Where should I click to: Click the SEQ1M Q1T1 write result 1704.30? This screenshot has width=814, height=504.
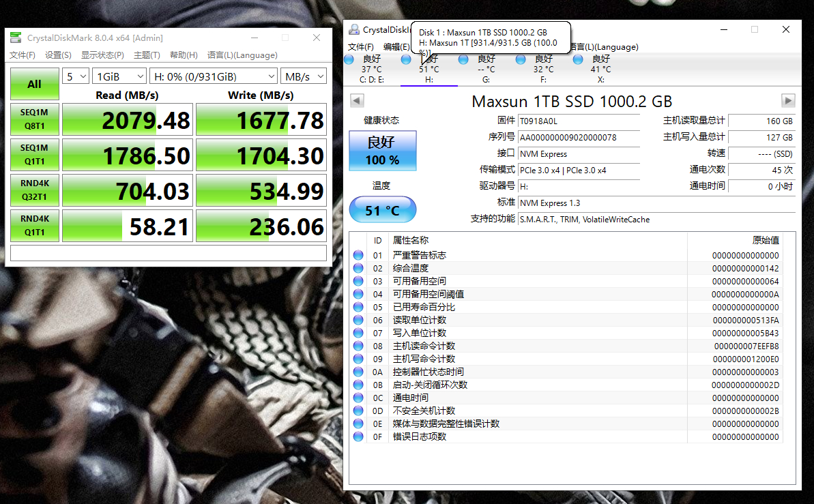click(261, 155)
